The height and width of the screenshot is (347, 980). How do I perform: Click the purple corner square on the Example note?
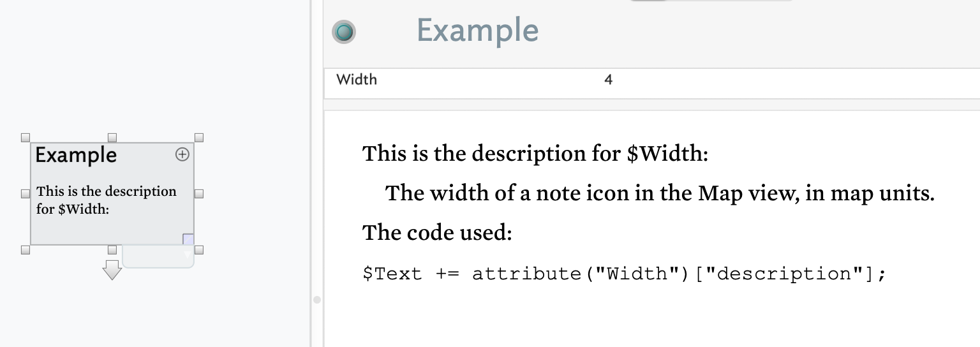188,239
